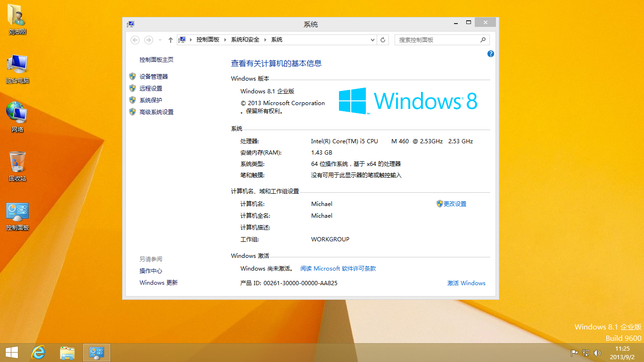Click the 激活 Windows link

[x=466, y=283]
